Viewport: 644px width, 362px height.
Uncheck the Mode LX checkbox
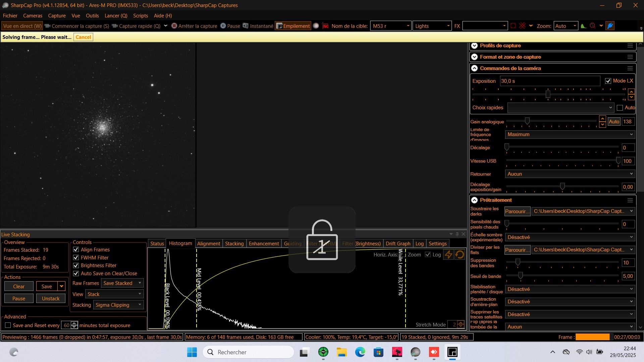pos(608,81)
